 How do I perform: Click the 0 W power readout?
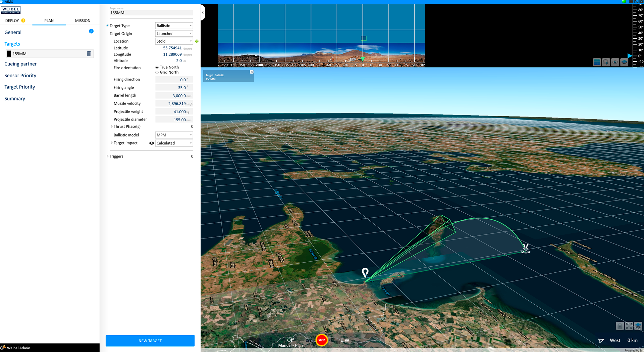coord(345,340)
